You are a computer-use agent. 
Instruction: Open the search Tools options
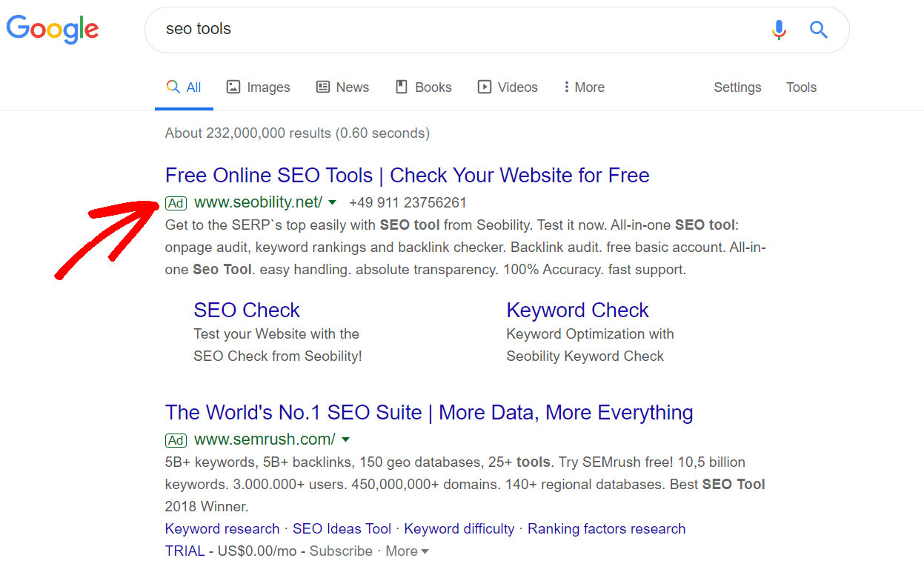801,87
